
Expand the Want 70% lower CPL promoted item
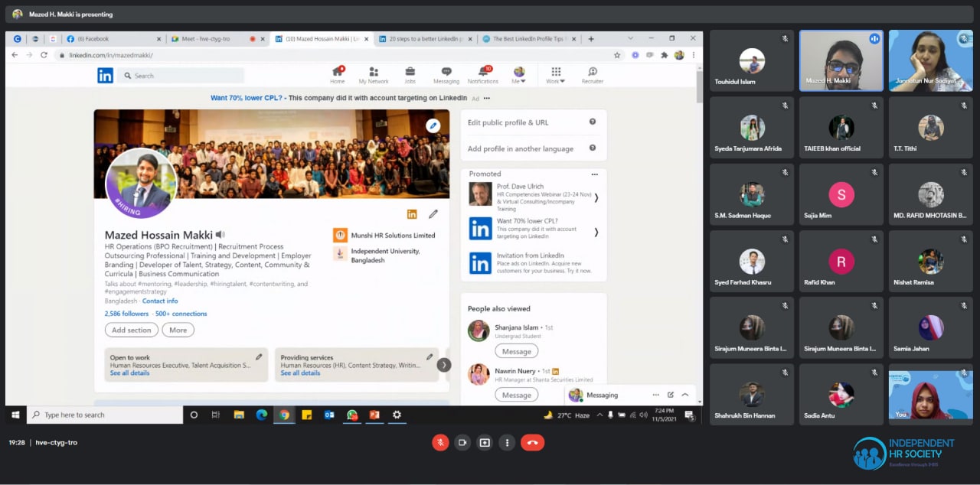[x=596, y=232]
